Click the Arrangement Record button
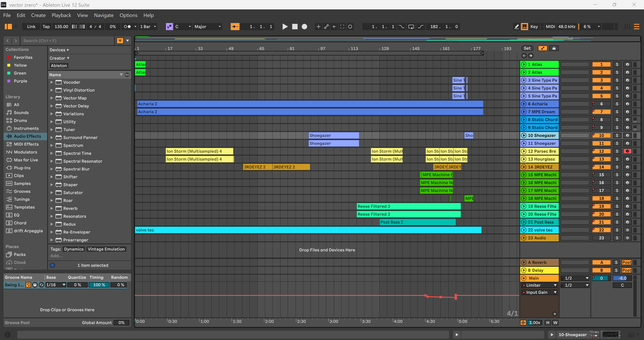The width and height of the screenshot is (644, 340). point(304,27)
